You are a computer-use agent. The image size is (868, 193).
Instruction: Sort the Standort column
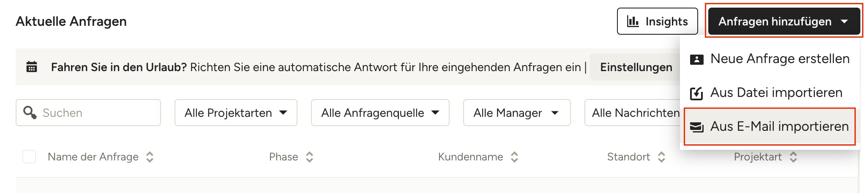(661, 157)
